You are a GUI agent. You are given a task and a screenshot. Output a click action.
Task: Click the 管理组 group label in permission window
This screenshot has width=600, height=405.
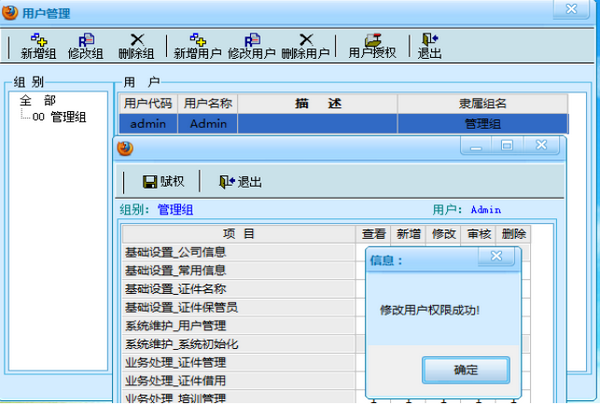pos(175,210)
